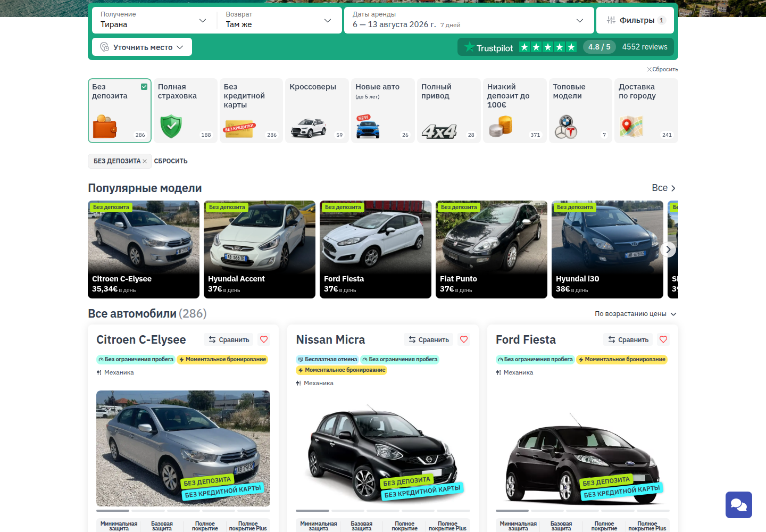The height and width of the screenshot is (532, 766).
Task: Open Ford Fiesta popular model thumbnail
Action: coord(376,250)
